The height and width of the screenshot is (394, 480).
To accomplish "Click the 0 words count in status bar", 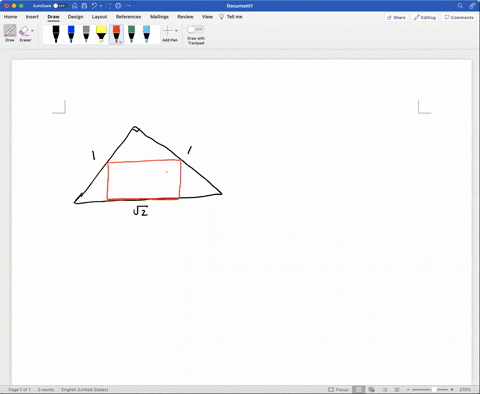I will 46,389.
